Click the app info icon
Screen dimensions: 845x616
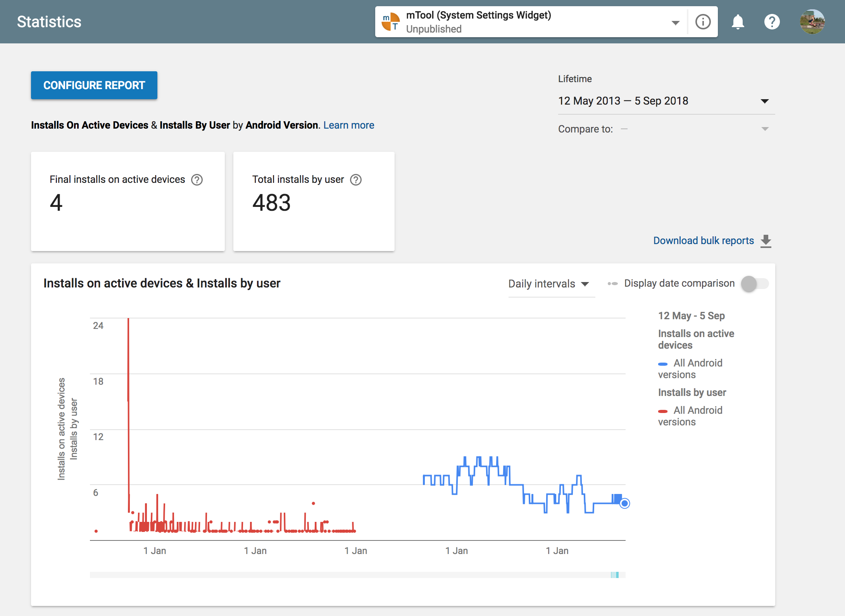[703, 22]
